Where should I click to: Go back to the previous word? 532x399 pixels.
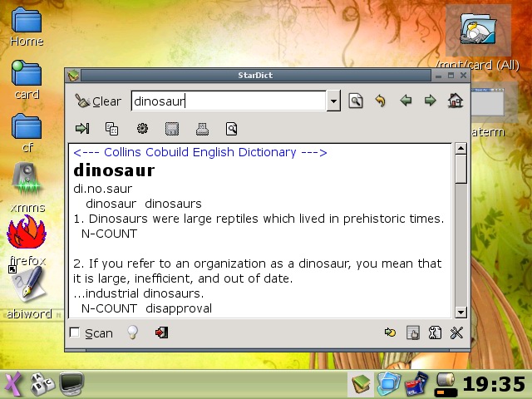point(406,101)
